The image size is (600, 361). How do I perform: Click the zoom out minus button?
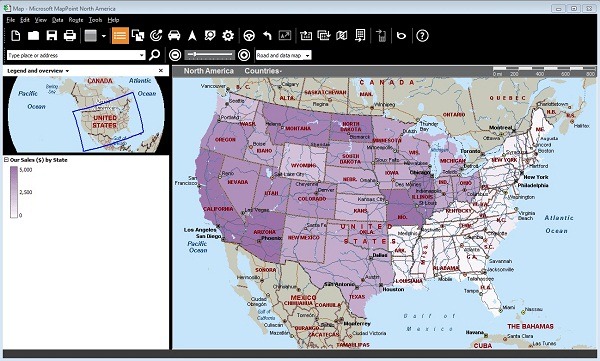(175, 55)
